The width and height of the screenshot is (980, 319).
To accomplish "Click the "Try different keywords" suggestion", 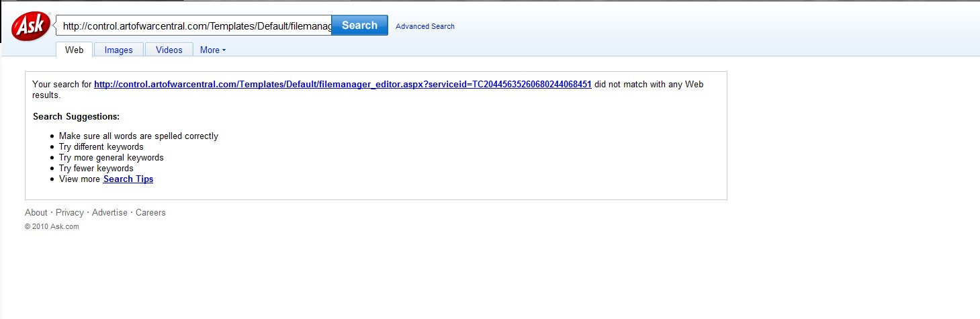I will click(x=101, y=147).
